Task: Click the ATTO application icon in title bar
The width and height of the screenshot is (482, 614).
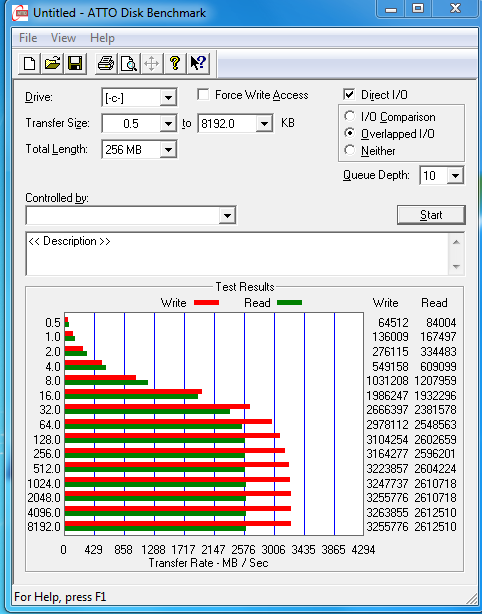Action: 20,13
